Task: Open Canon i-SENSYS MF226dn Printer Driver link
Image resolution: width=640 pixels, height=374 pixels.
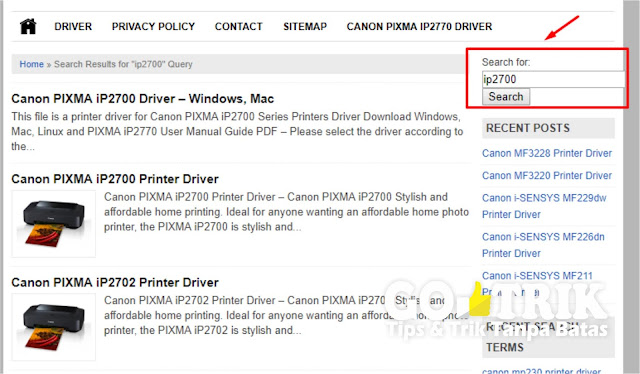Action: (543, 245)
